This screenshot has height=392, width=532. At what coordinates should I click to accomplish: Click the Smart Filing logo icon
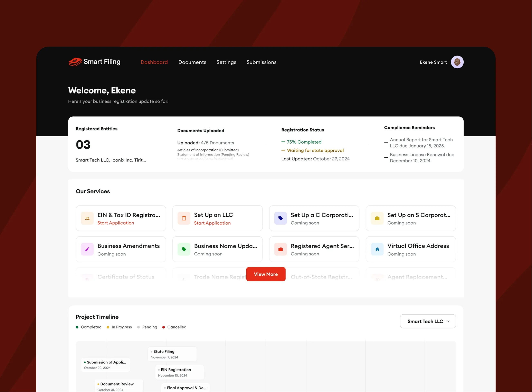pyautogui.click(x=75, y=62)
